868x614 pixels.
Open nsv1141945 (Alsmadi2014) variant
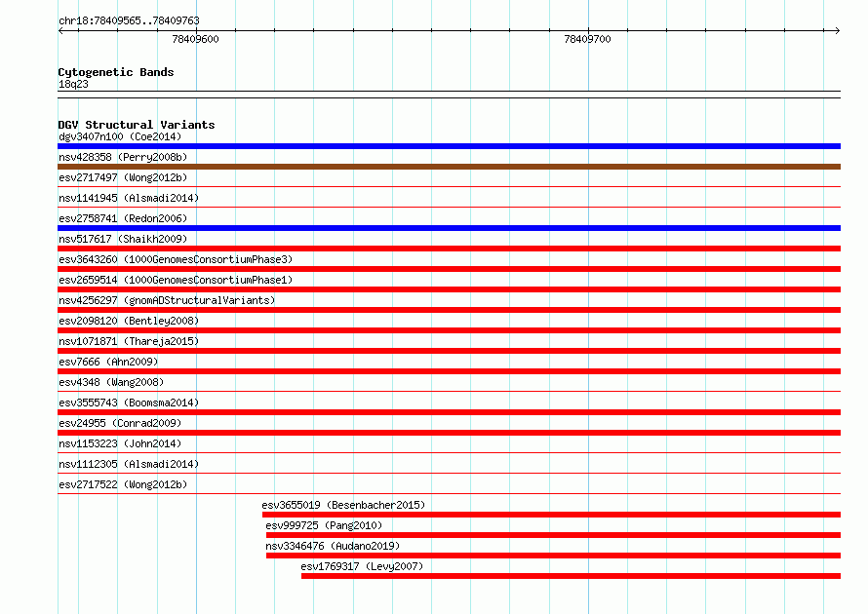[x=129, y=198]
